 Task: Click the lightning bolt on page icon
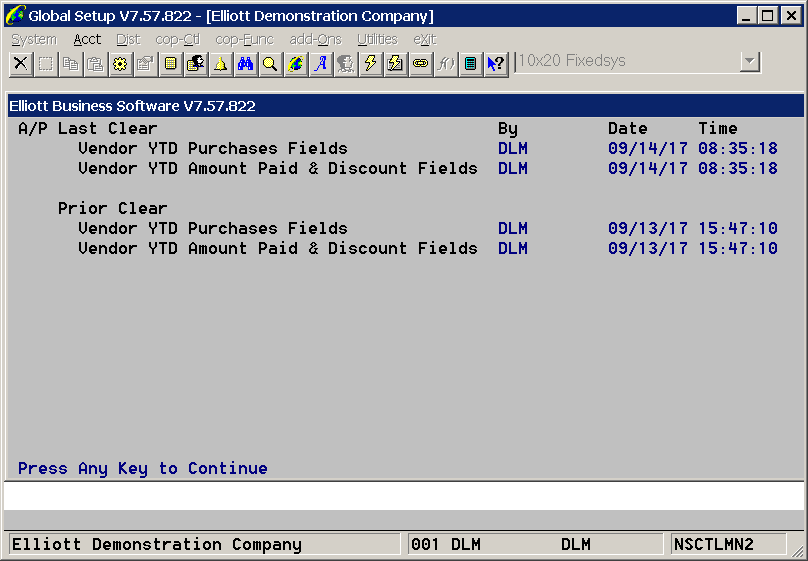395,64
